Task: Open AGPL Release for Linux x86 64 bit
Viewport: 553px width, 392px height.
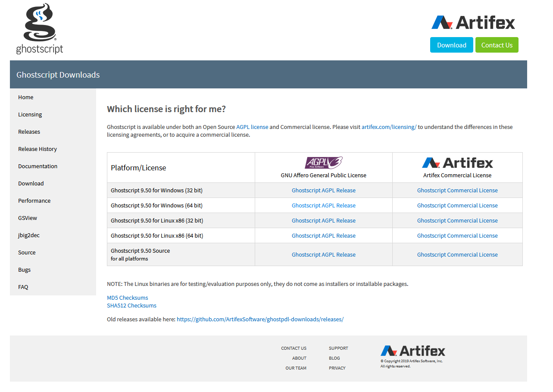Action: click(324, 235)
